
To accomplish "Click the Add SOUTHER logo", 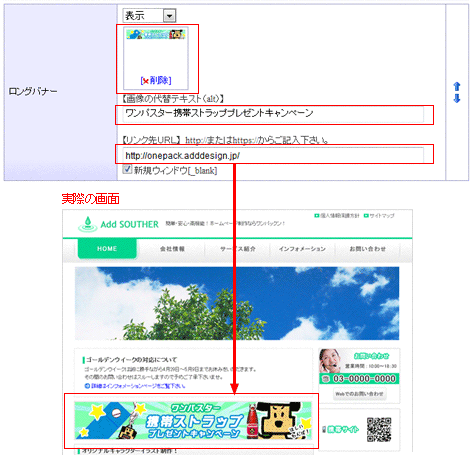I will tap(118, 224).
